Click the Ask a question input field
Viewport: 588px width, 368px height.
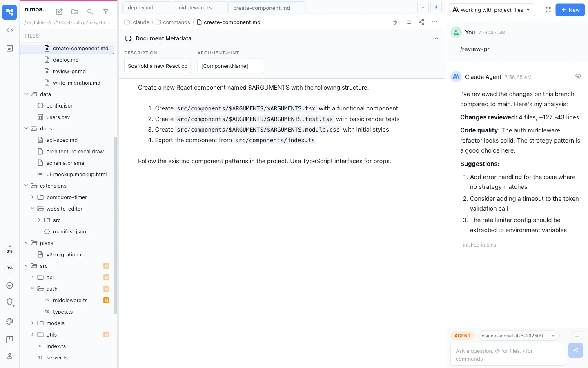(507, 355)
